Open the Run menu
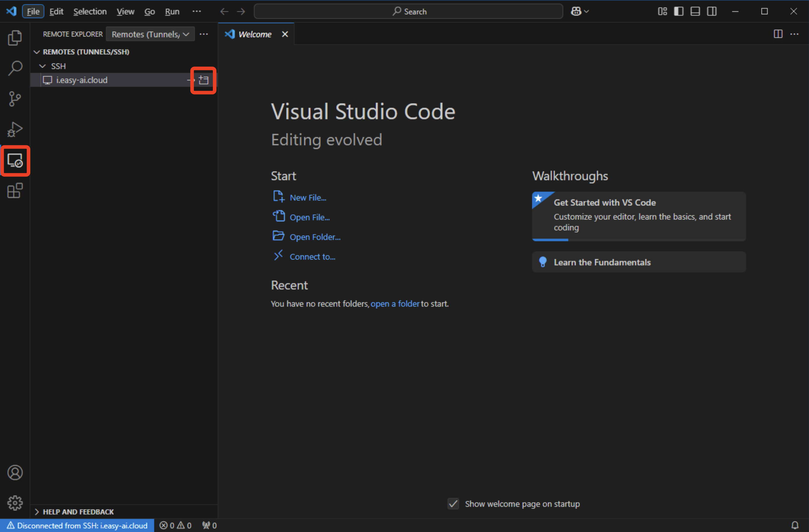The height and width of the screenshot is (532, 809). point(172,12)
